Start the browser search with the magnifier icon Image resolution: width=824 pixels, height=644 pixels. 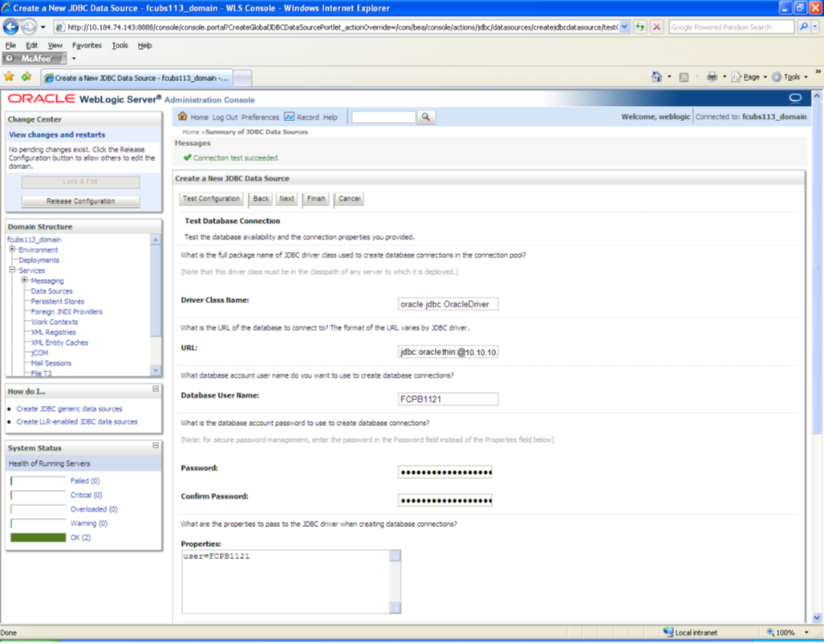tap(803, 26)
